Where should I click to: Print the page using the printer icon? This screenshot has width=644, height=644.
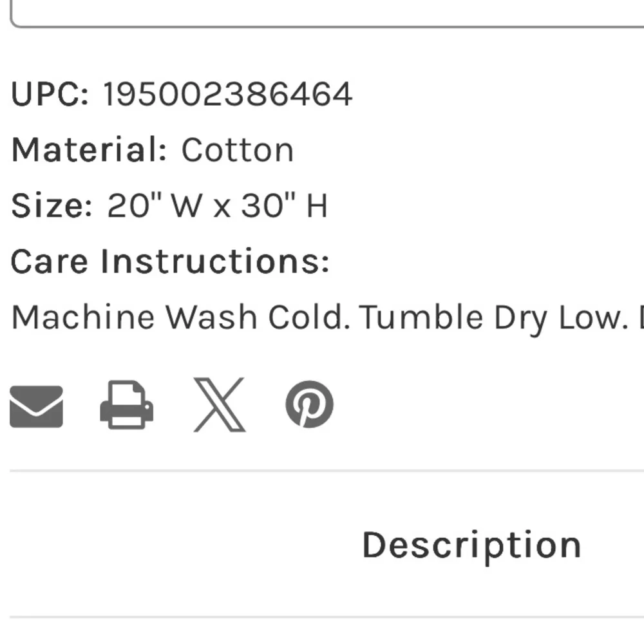126,405
